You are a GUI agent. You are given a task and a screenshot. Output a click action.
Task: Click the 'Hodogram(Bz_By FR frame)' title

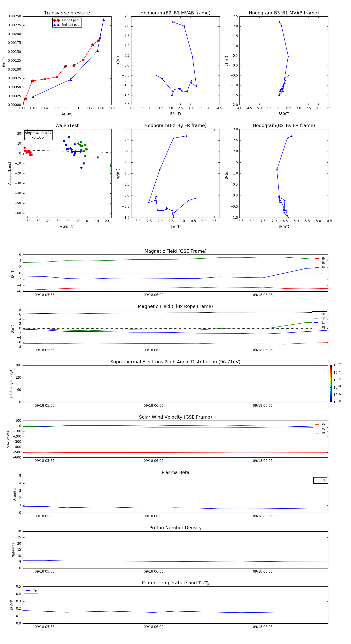pos(175,125)
